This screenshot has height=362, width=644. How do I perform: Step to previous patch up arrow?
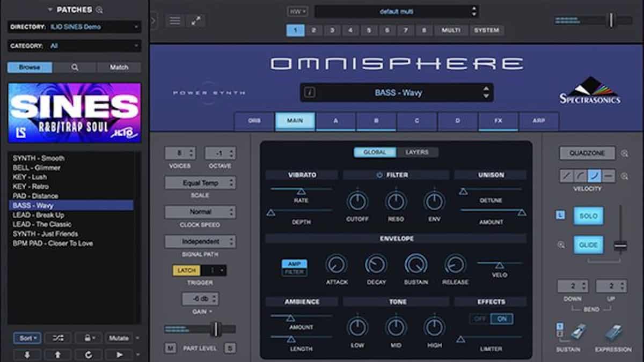coord(57,354)
